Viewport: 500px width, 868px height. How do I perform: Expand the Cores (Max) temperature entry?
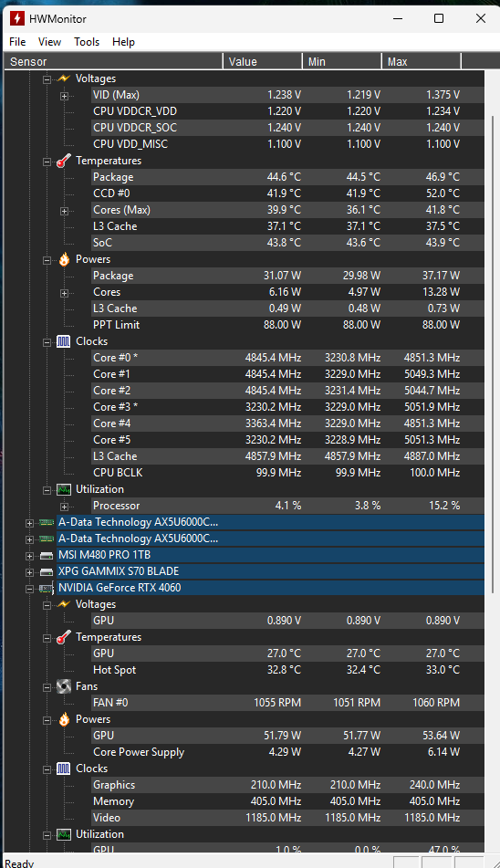[x=64, y=211]
